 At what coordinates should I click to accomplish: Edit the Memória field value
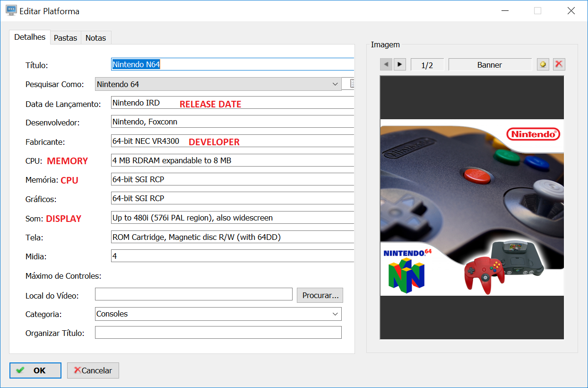tap(233, 179)
